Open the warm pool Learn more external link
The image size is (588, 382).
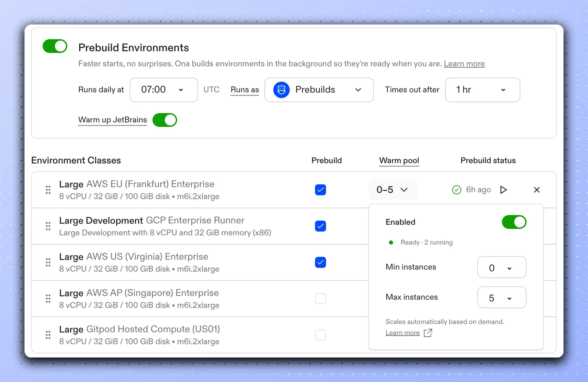403,333
